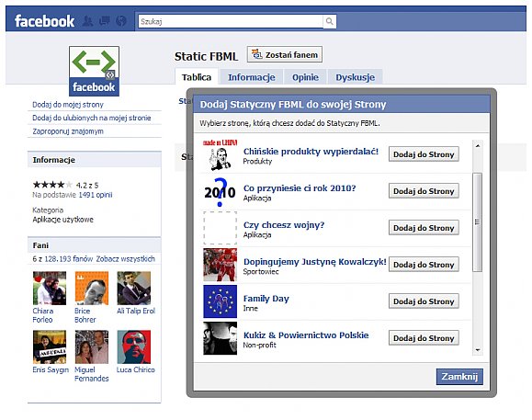Add FBML to Kukiz & Powiernictwo Polskie
532x420 pixels.
[424, 338]
